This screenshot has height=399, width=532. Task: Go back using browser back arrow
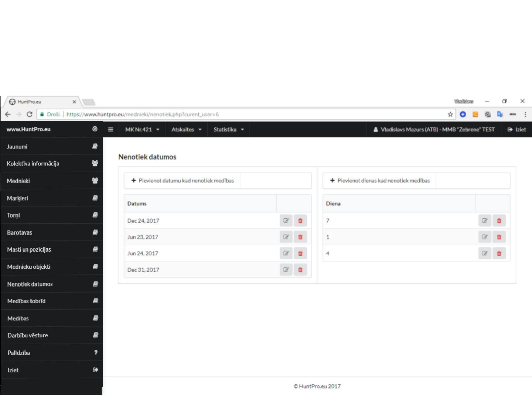coord(8,114)
